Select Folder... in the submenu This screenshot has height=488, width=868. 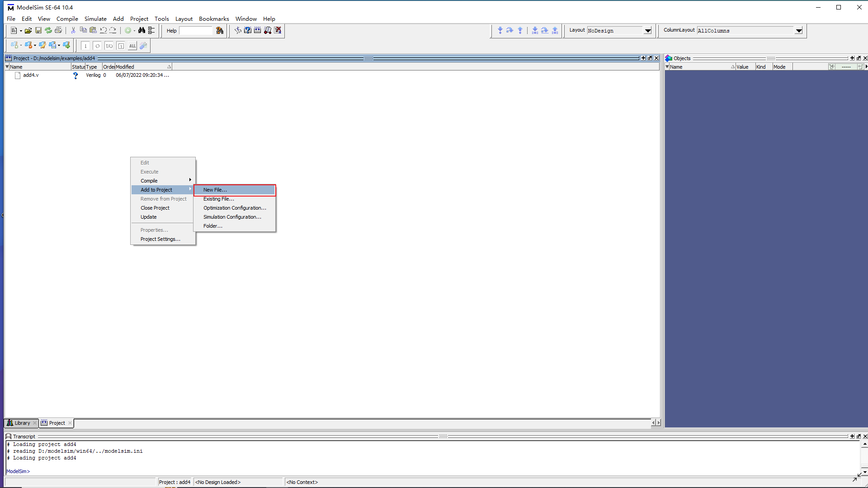(x=235, y=226)
